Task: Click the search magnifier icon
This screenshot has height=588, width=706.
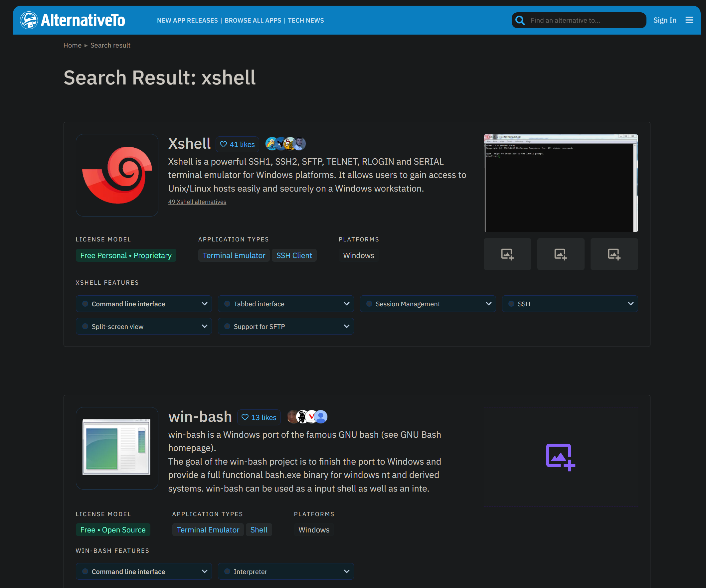Action: [520, 20]
